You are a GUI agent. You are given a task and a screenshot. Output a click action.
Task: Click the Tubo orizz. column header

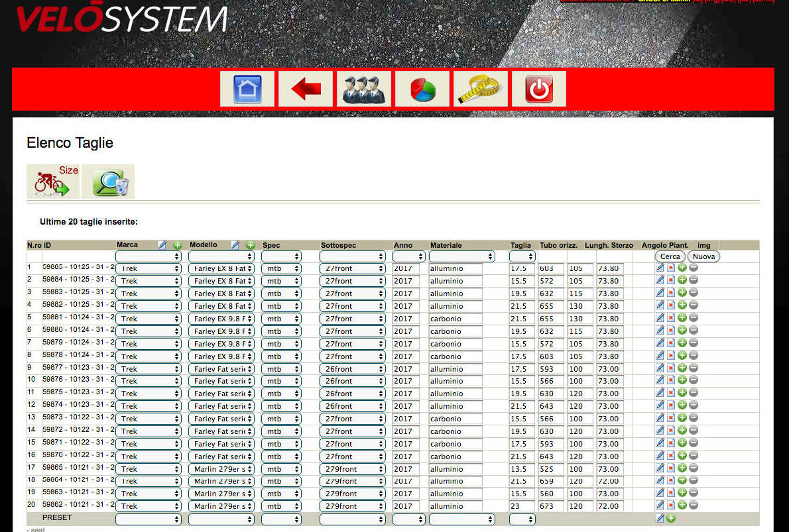click(558, 245)
